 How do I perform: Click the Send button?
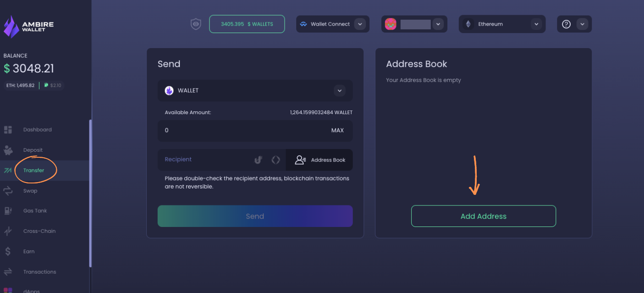(x=255, y=216)
